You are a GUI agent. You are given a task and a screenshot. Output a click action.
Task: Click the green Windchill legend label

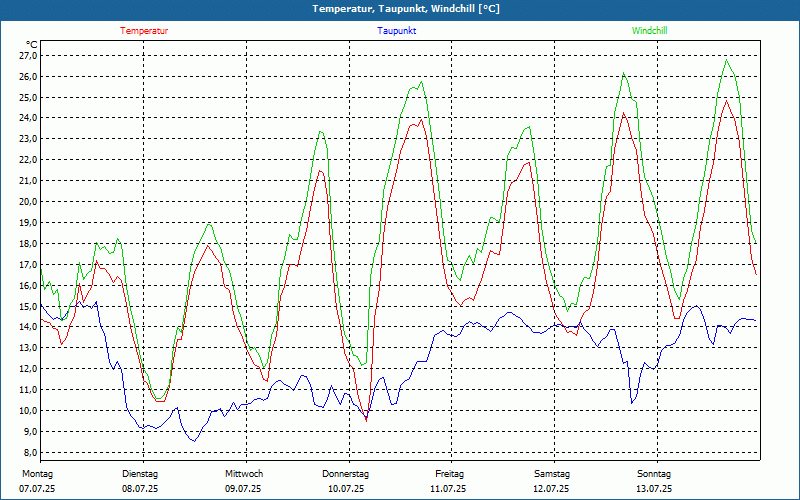tap(649, 31)
